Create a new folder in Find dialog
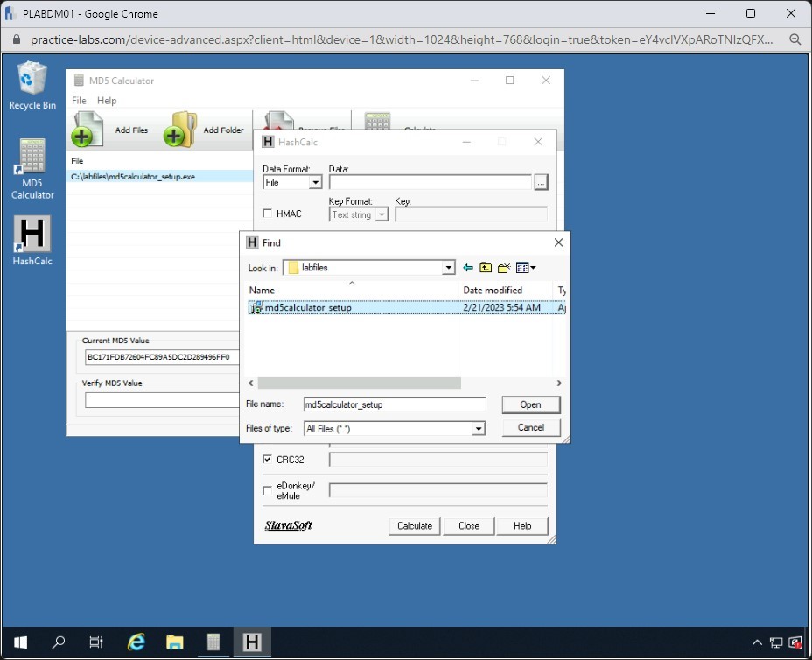 (x=504, y=268)
